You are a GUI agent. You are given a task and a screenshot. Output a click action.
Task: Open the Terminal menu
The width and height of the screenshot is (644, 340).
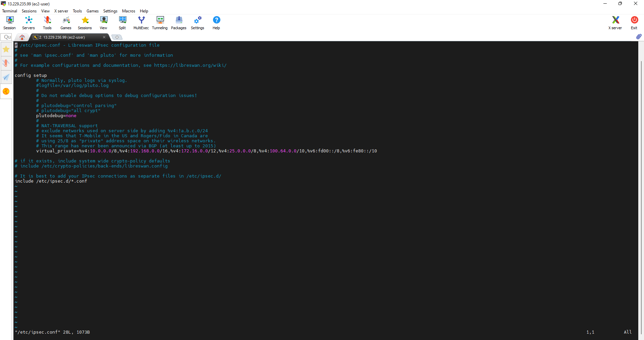pyautogui.click(x=9, y=11)
